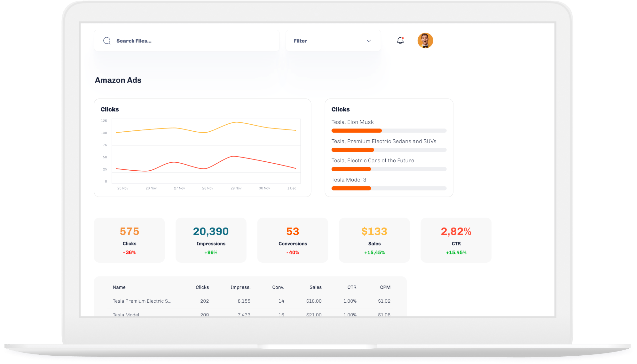
Task: Click the Premium Electric Sedans progress bar
Action: pos(389,150)
